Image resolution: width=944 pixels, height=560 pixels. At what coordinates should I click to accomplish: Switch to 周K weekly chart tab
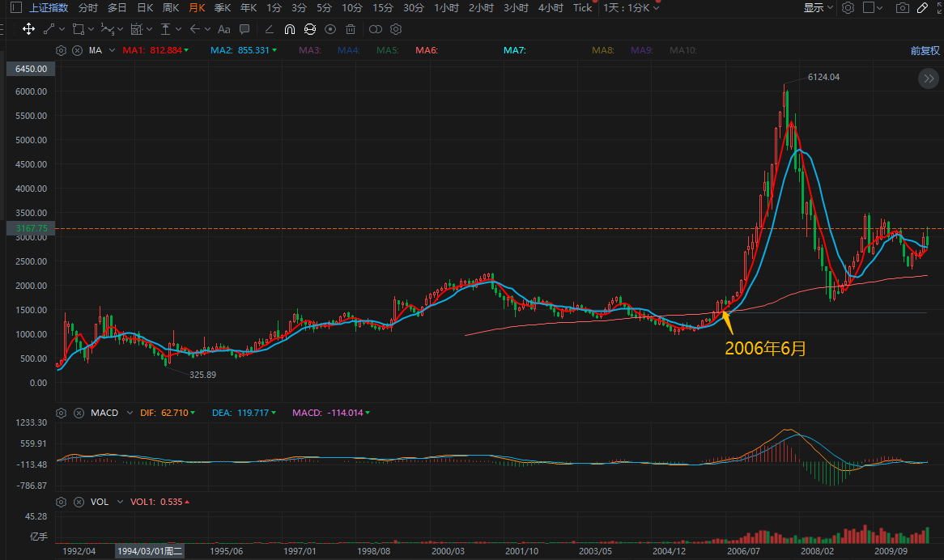click(x=171, y=8)
